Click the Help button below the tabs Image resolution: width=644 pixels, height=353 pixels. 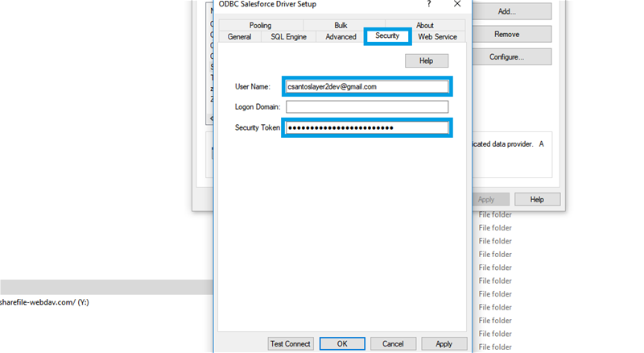[426, 60]
